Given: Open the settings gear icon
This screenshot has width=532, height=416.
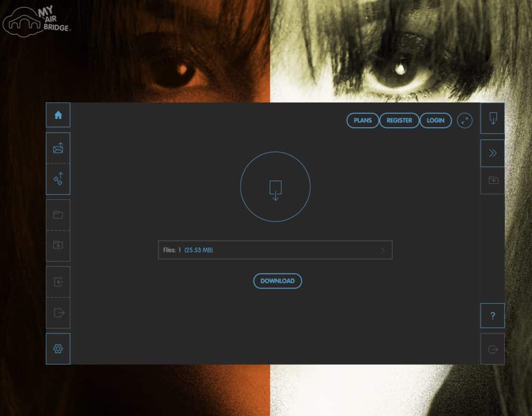Looking at the screenshot, I should (58, 348).
